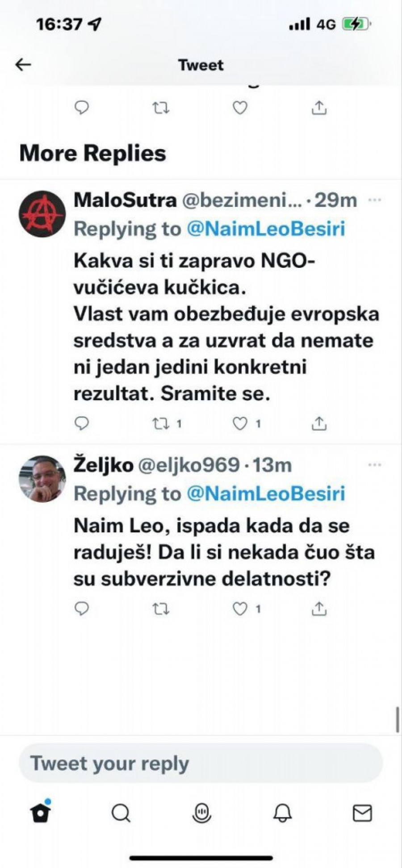Open more options for MaloSutra's reply

pyautogui.click(x=374, y=200)
